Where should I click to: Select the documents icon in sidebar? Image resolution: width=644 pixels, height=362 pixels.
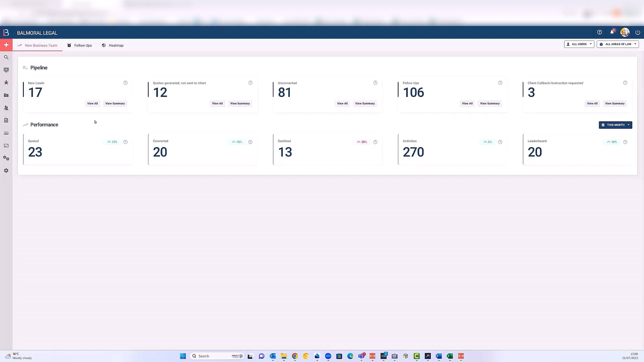[6, 120]
